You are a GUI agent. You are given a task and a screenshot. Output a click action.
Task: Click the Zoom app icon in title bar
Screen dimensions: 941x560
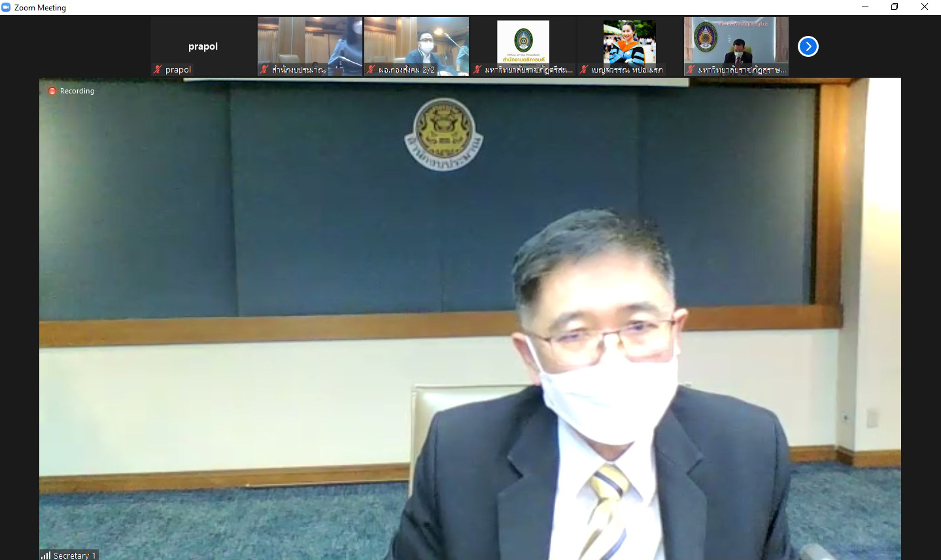pos(6,7)
